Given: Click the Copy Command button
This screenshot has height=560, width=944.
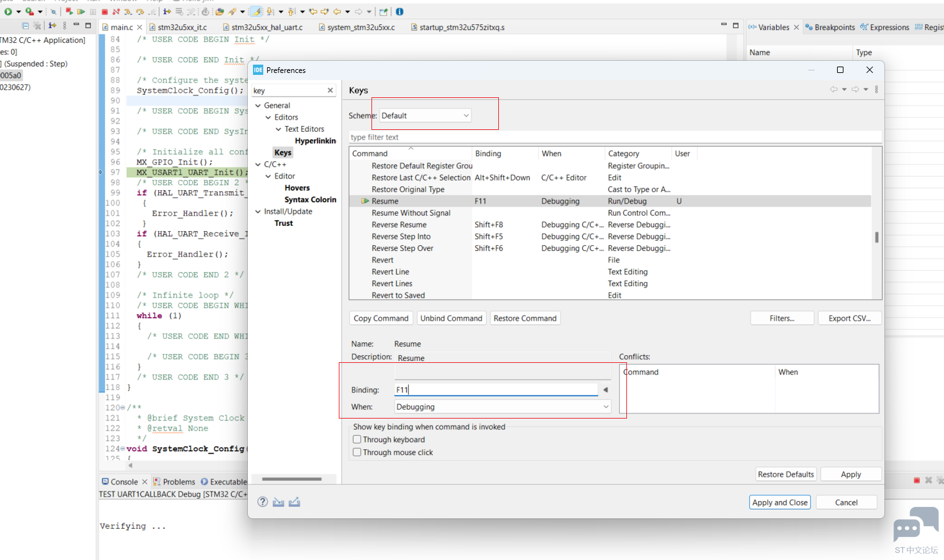Looking at the screenshot, I should point(381,318).
